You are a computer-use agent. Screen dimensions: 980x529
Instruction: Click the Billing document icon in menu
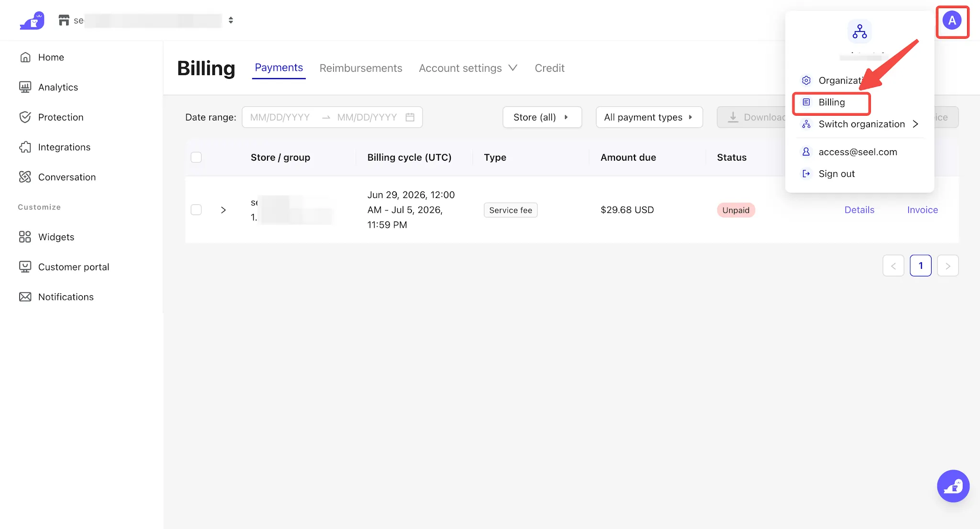806,102
